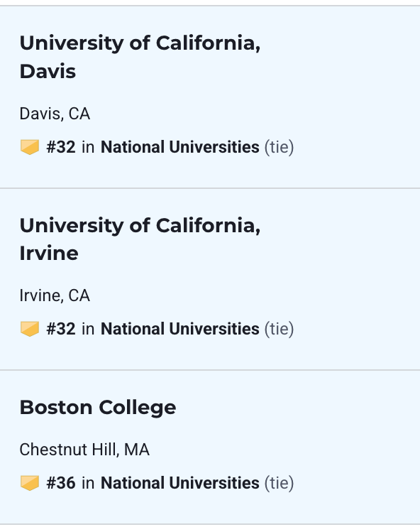Click the Davis, CA location text
This screenshot has height=527, width=420.
[55, 114]
